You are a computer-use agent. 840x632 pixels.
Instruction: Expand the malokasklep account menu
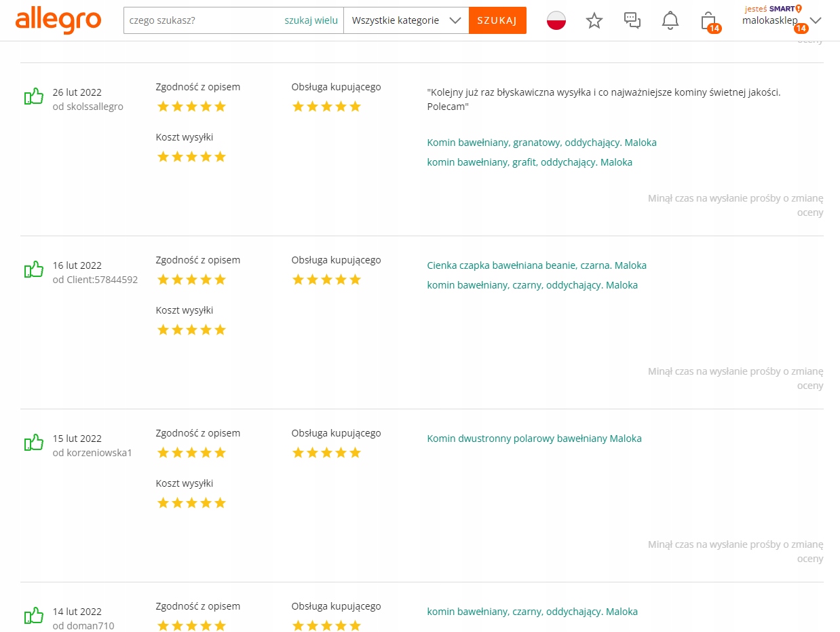816,20
